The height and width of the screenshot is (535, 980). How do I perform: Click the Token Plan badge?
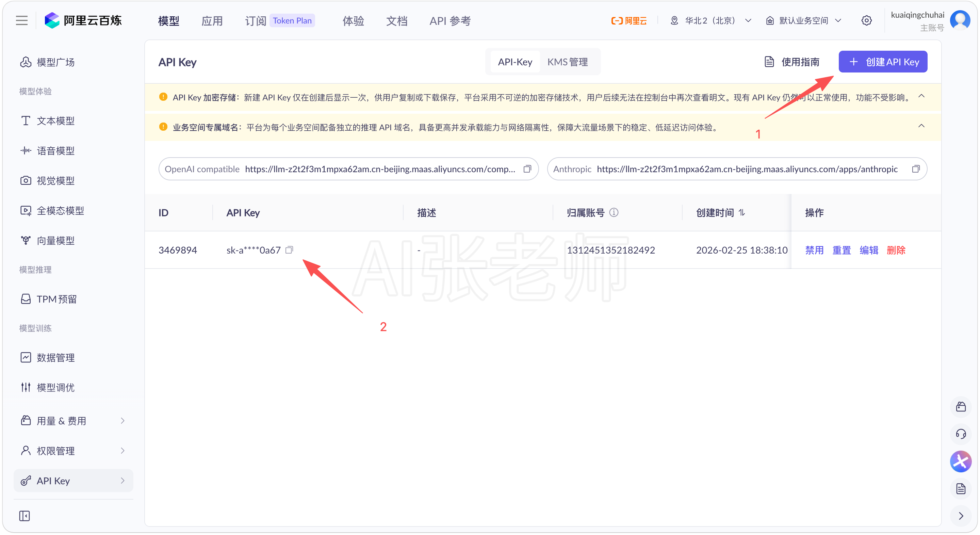(x=292, y=20)
